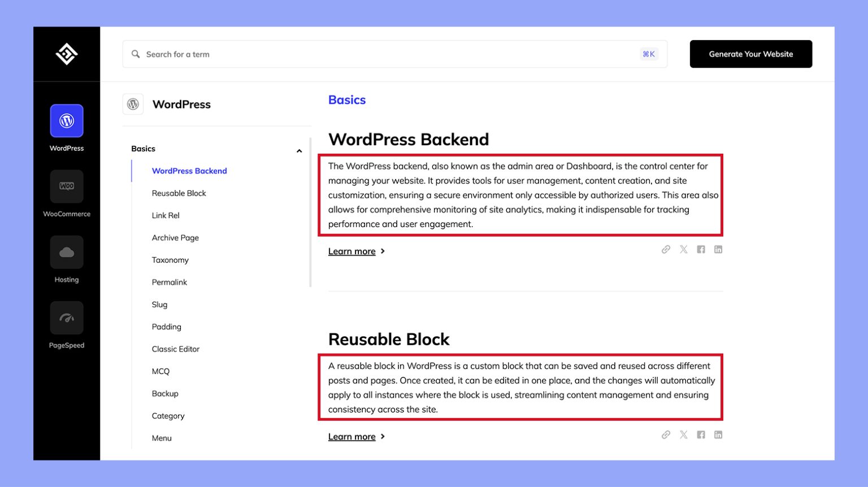Open Learn more under WordPress Backend
This screenshot has height=487, width=868.
click(352, 251)
